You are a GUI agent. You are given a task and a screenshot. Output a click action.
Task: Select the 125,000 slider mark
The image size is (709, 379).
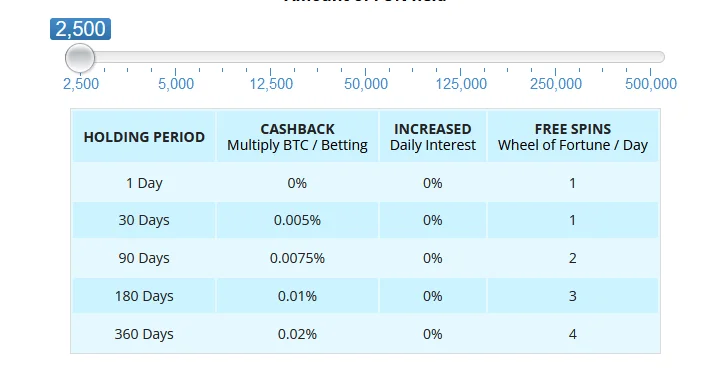point(461,84)
